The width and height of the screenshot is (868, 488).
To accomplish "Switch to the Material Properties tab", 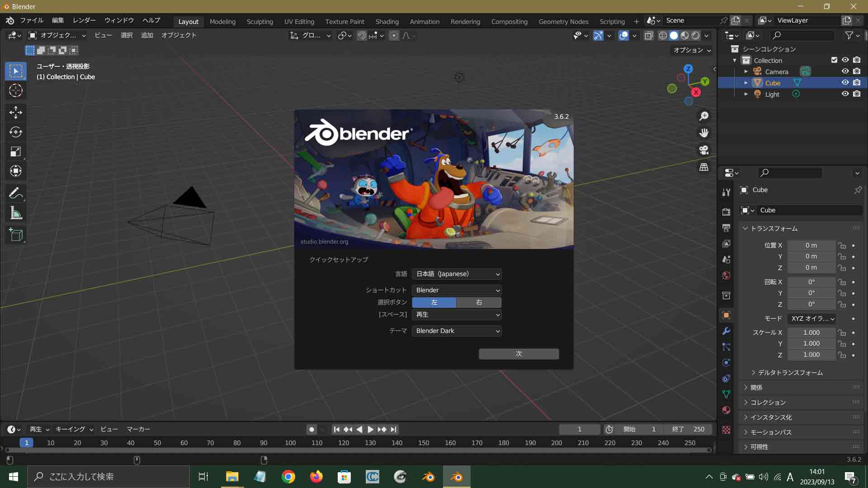I will pos(726,410).
